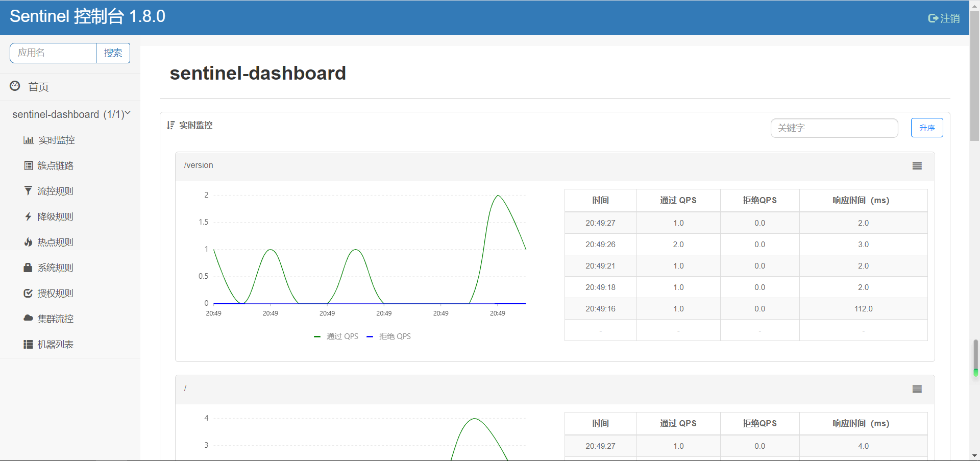Click the table list icon for 机器列表
This screenshot has height=461, width=980.
pos(28,344)
